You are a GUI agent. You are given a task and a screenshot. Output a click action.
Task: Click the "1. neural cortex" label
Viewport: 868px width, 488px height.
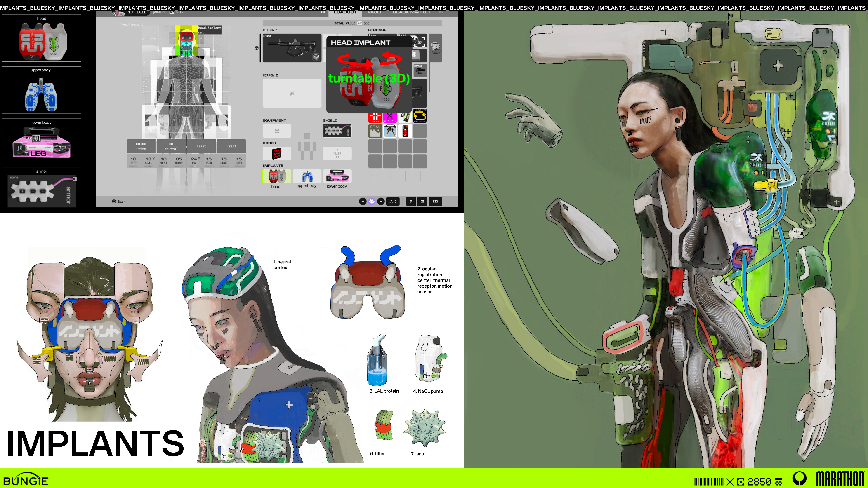[282, 265]
